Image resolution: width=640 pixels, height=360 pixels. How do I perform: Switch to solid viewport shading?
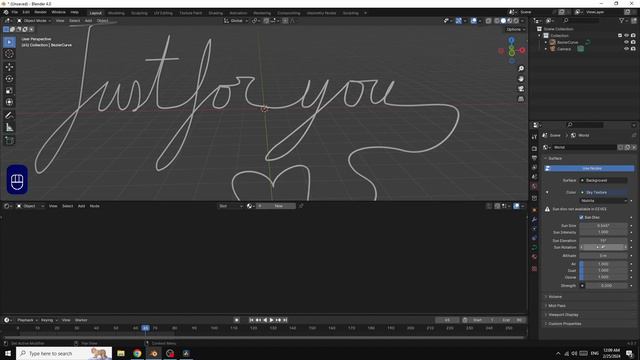(503, 21)
